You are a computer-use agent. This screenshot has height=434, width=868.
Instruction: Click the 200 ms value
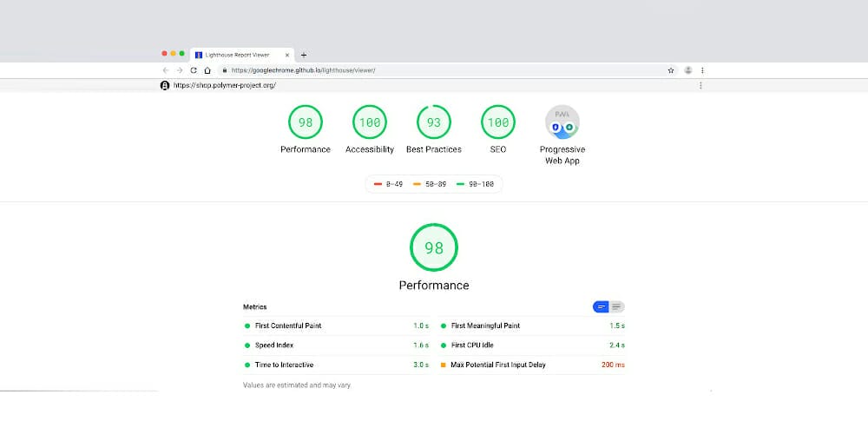tap(613, 365)
